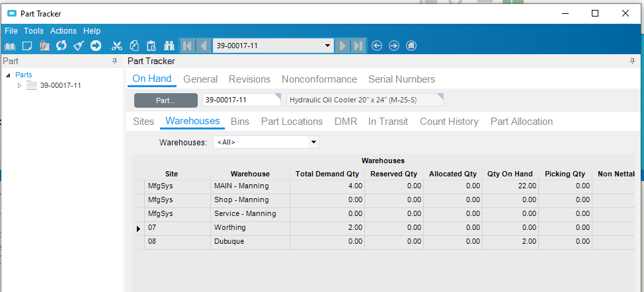644x292 pixels.
Task: Open the Serial Numbers tab
Action: pos(402,79)
